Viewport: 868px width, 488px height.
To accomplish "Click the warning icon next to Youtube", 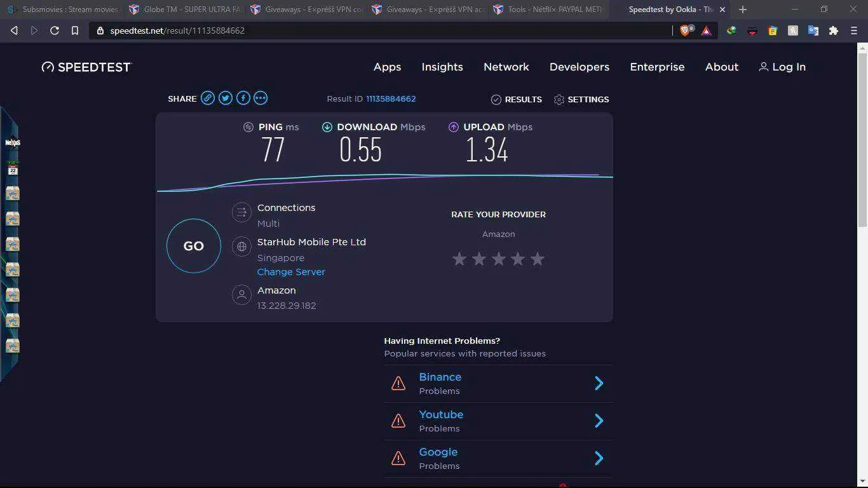I will click(398, 421).
